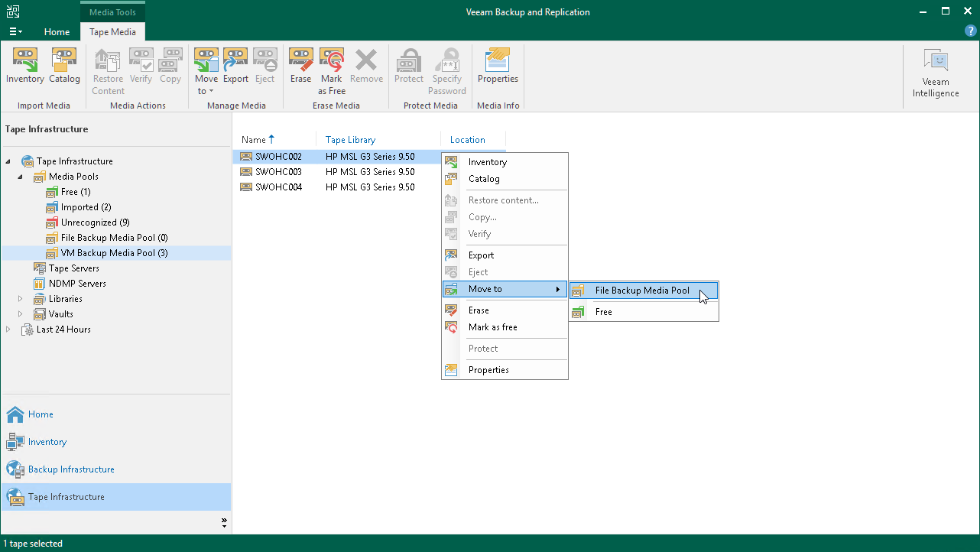
Task: Open the Inventory navigation view
Action: coord(116,442)
